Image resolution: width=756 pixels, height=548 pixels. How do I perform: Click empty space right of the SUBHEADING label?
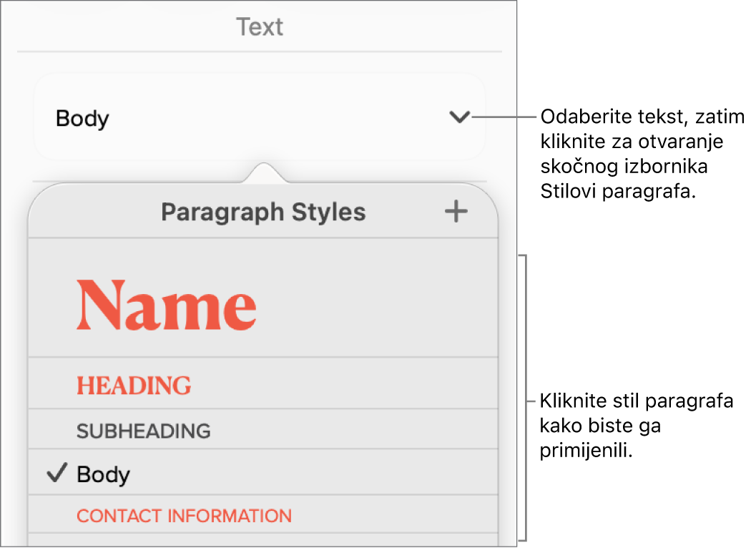coord(358,431)
